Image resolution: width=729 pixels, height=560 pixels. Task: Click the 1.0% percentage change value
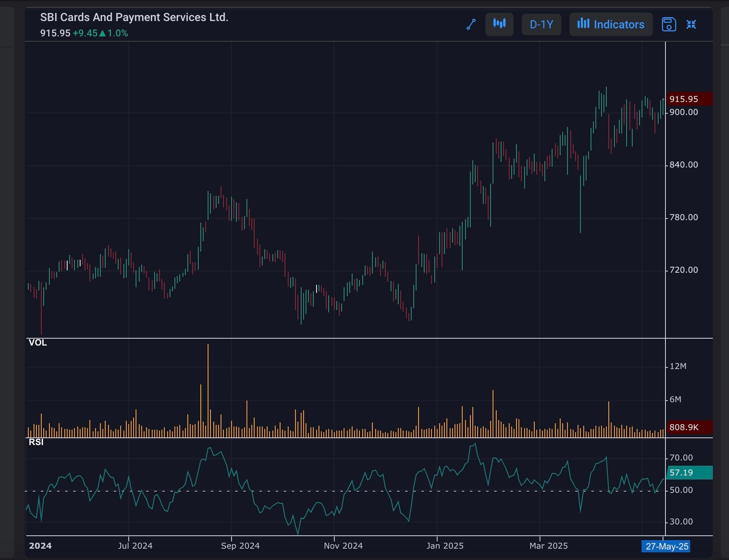(x=118, y=33)
